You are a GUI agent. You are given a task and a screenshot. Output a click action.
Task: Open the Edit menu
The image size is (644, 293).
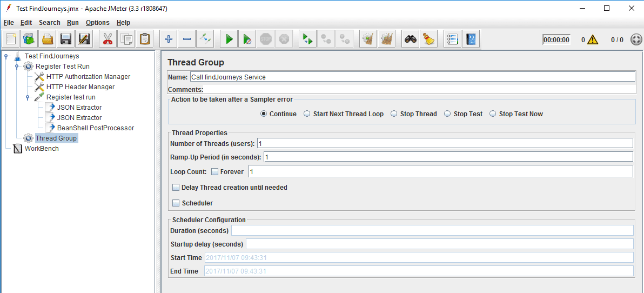(26, 23)
